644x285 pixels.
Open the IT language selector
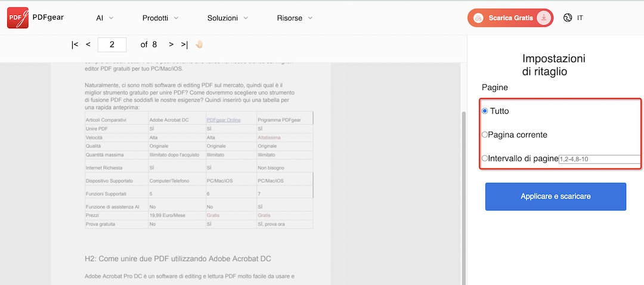coord(580,18)
